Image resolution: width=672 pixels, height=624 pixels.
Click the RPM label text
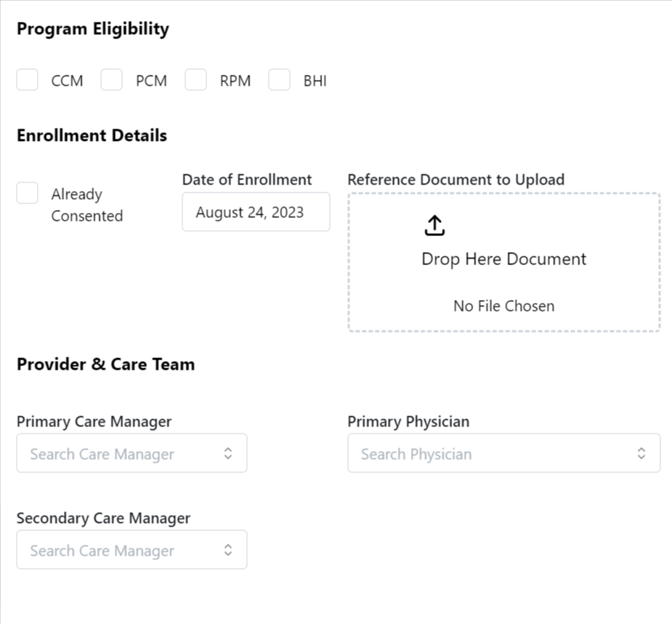pos(235,81)
